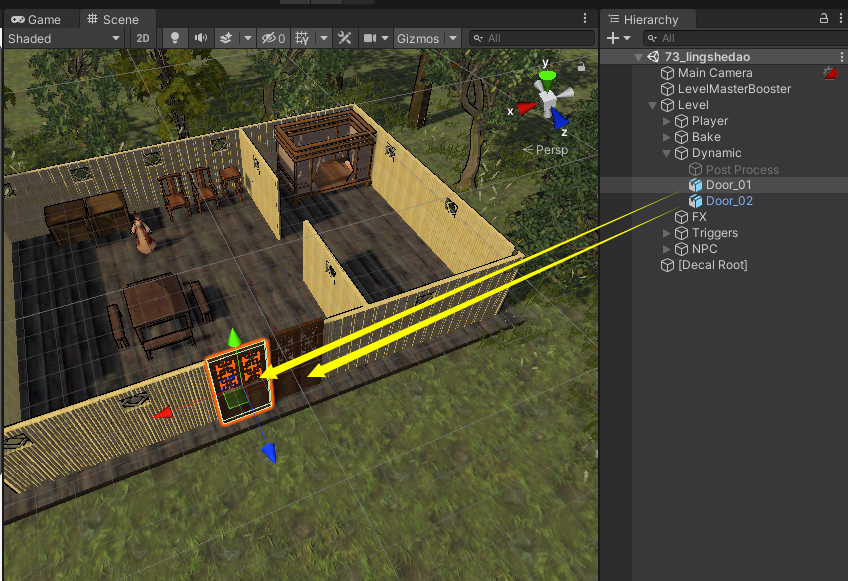Image resolution: width=848 pixels, height=581 pixels.
Task: Toggle Gizmos button
Action: (418, 38)
